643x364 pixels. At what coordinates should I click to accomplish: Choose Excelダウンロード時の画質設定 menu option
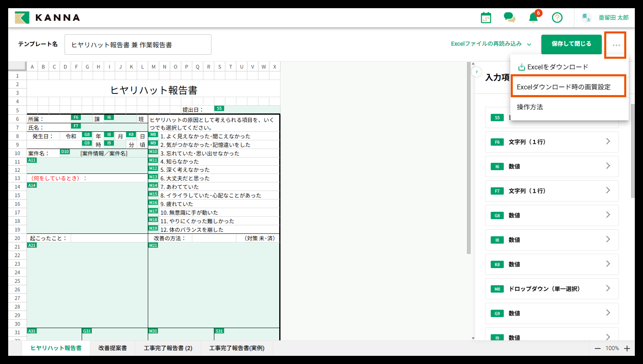coord(563,87)
